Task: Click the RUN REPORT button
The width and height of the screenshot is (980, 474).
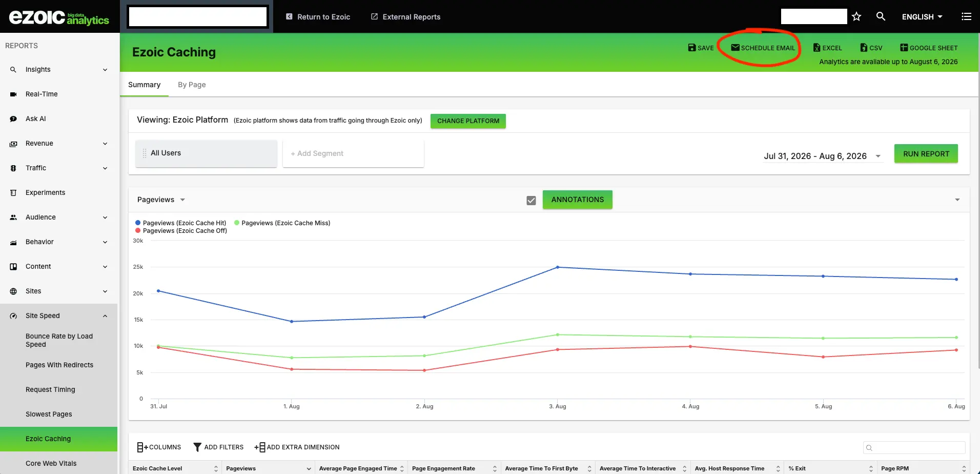Action: (926, 154)
